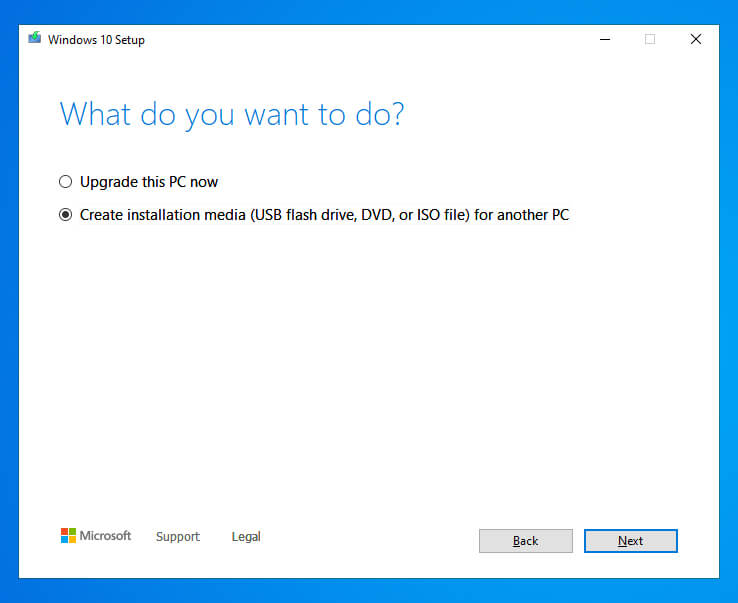Minimize the Windows 10 Setup window

coord(605,40)
